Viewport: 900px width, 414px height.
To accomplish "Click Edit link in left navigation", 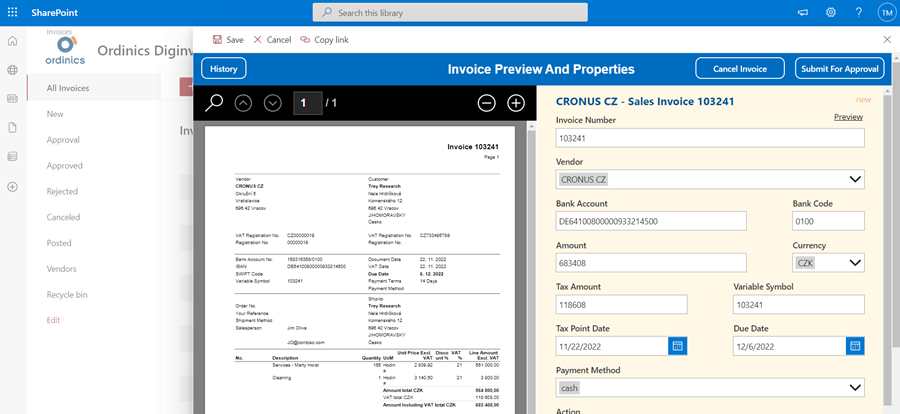I will pyautogui.click(x=53, y=320).
